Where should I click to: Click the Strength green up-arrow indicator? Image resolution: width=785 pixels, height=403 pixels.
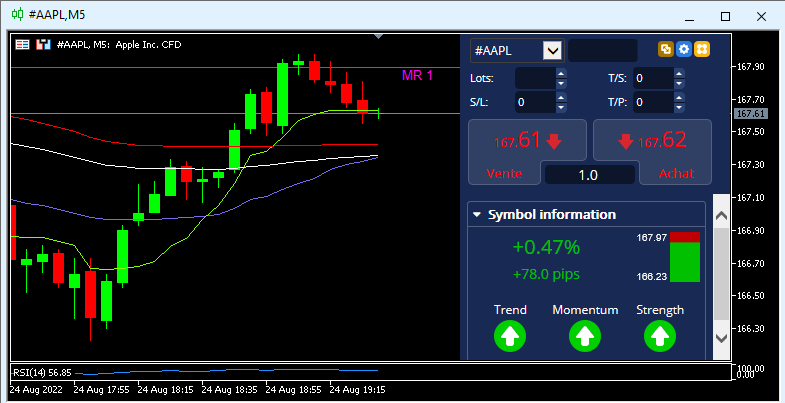tap(659, 336)
